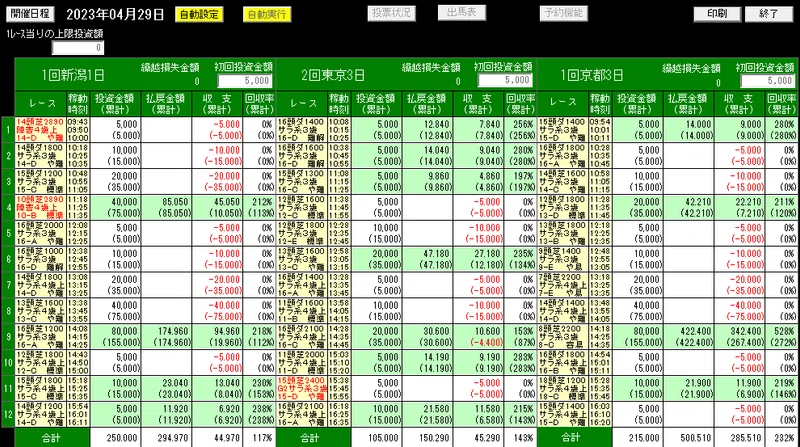800x447 pixels.
Task: Select the 2回東京3日 venue header
Action: click(333, 76)
